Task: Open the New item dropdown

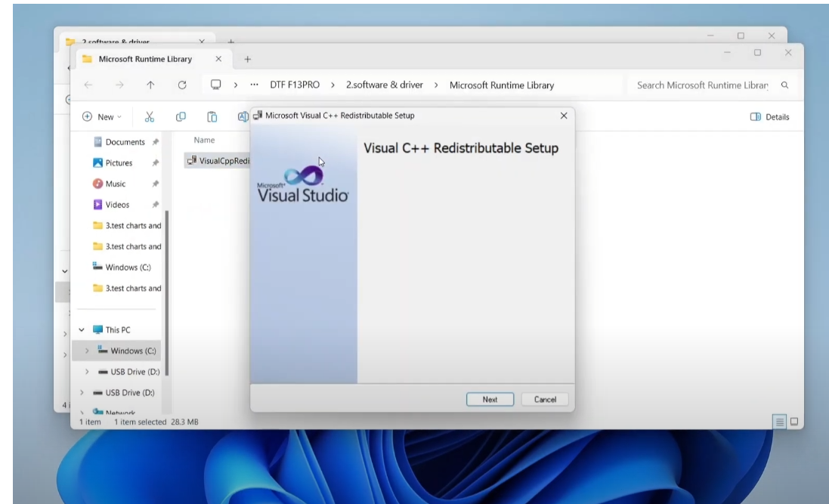Action: (x=102, y=117)
